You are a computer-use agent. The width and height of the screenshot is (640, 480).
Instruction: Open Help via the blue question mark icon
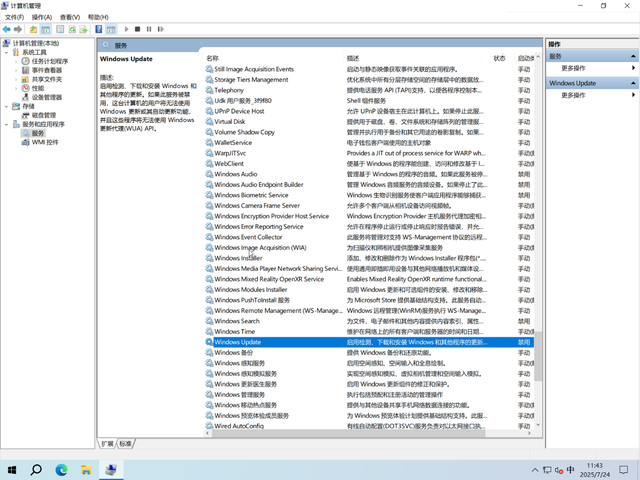click(99, 29)
